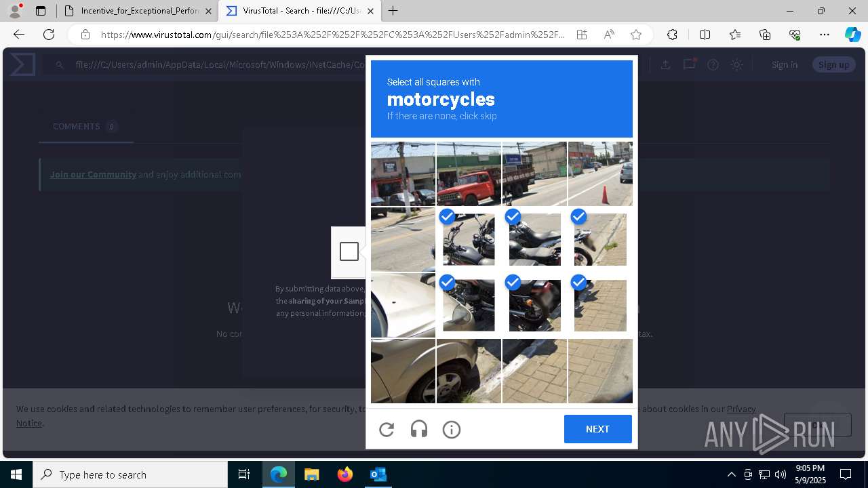Click the NEXT button in the captcha
Image resolution: width=868 pixels, height=488 pixels.
click(597, 429)
